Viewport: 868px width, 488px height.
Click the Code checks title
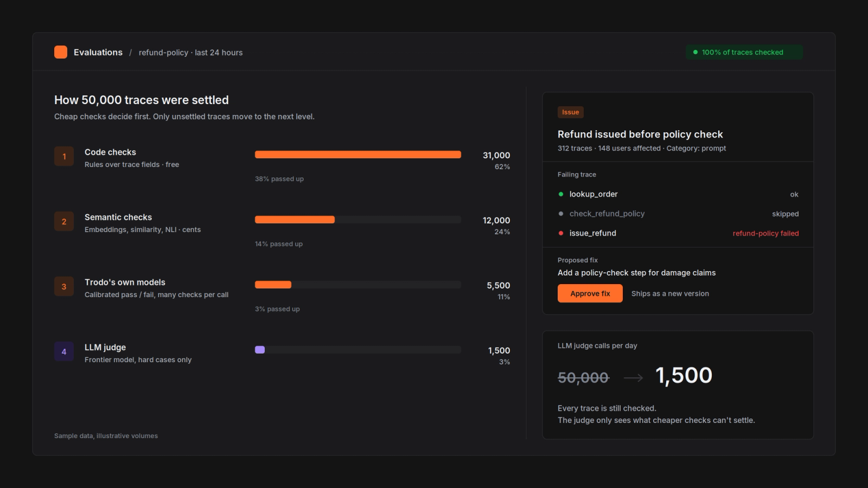[x=110, y=152]
